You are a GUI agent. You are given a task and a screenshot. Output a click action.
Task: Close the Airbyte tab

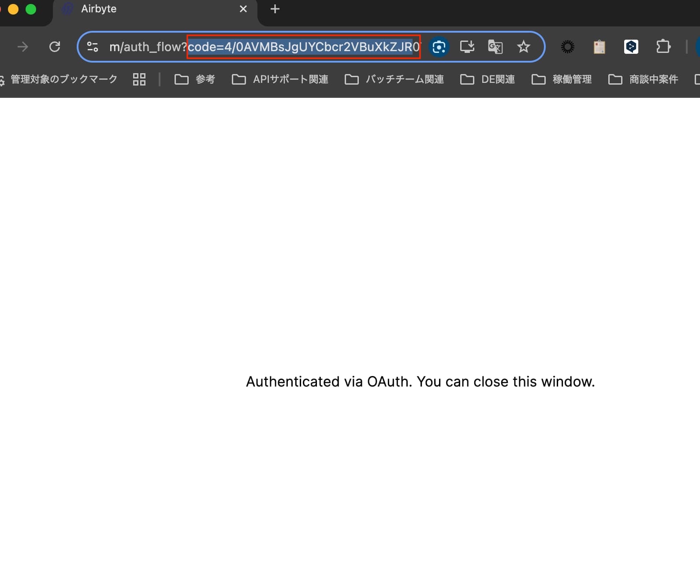point(243,9)
